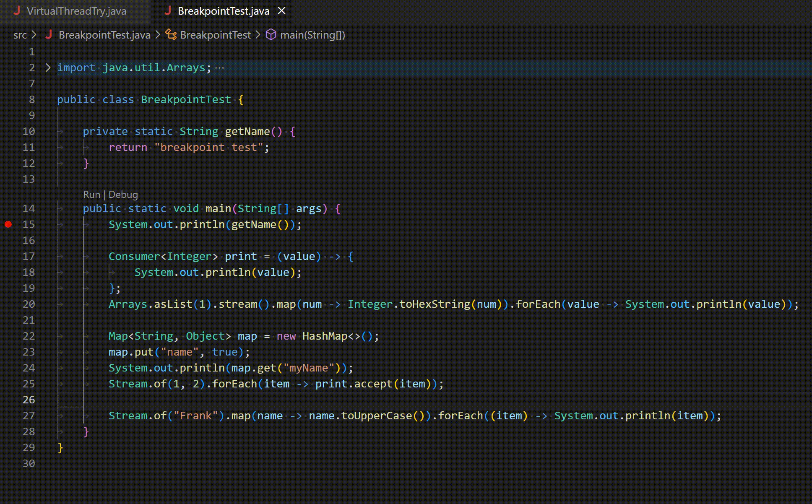This screenshot has width=812, height=504.
Task: Click the folded code ellipsis after the import
Action: click(220, 68)
